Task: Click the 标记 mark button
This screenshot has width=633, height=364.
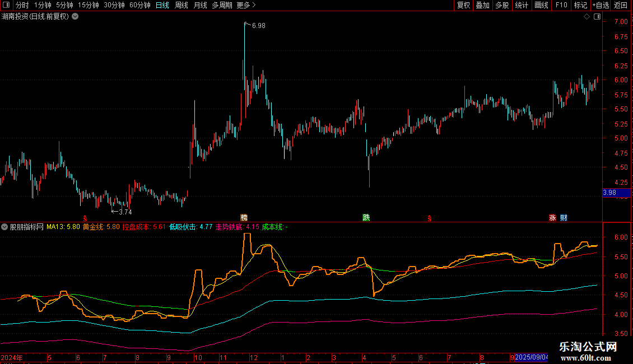Action: tap(580, 5)
